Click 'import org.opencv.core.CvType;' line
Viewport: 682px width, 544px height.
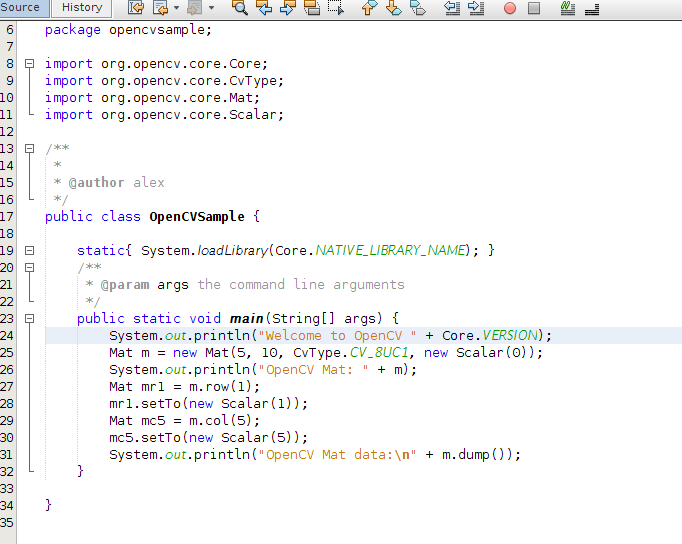pos(164,81)
